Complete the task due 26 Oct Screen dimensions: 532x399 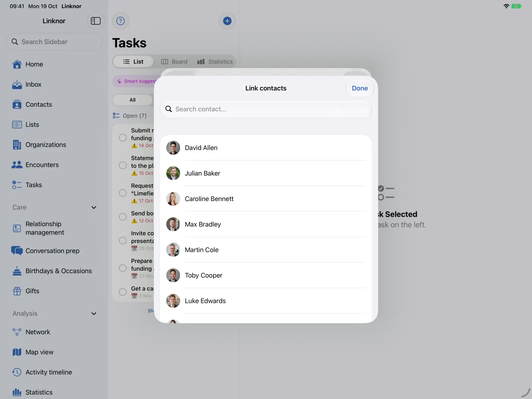point(123,241)
